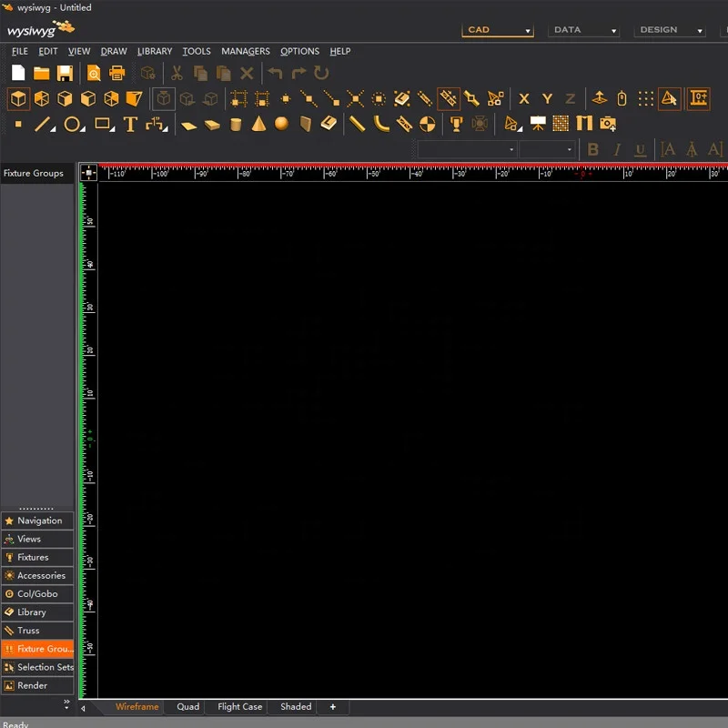Open the DATA mode dropdown
728x728 pixels.
pyautogui.click(x=583, y=30)
